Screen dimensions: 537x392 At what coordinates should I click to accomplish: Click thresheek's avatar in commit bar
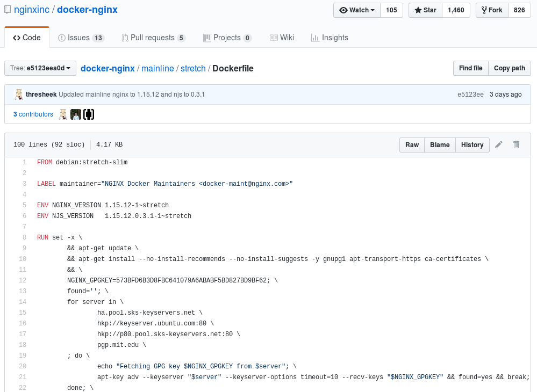19,95
